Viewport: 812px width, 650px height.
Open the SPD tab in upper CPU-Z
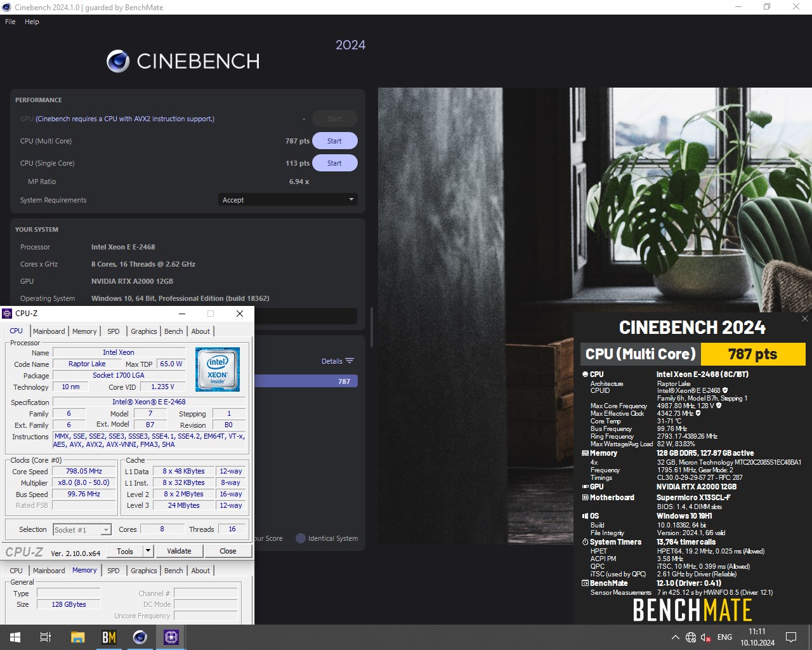(114, 331)
